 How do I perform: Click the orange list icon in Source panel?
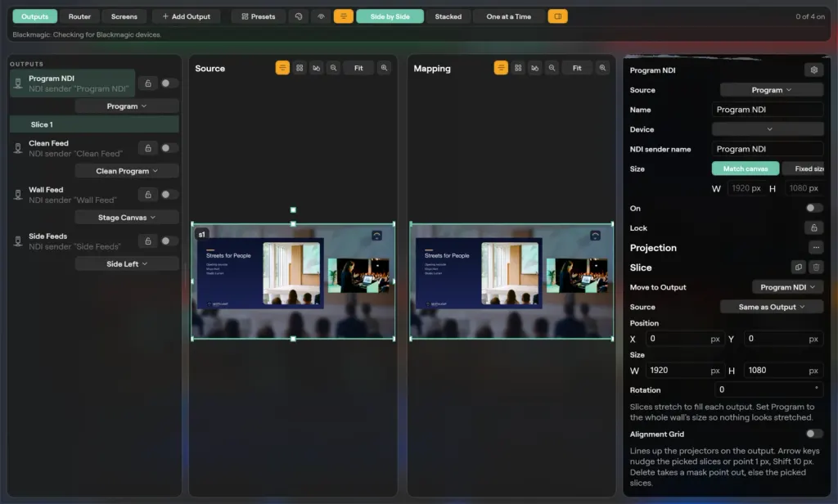282,68
